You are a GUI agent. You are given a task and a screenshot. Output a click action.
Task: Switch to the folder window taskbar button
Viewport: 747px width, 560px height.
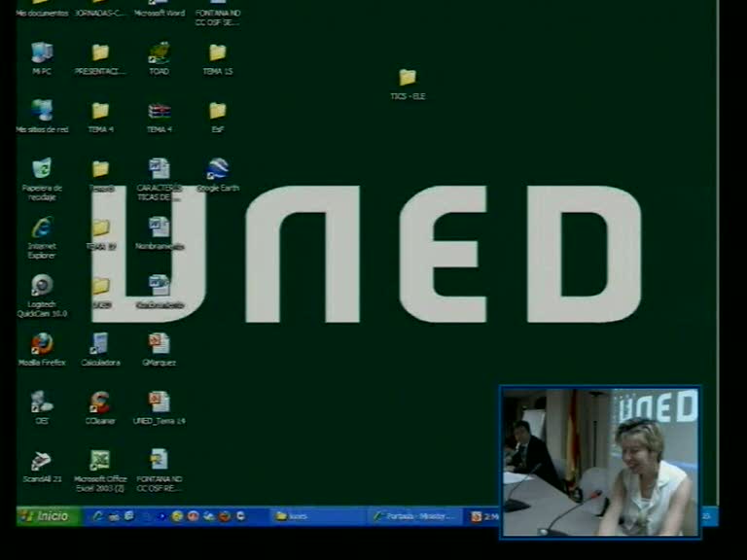(318, 516)
